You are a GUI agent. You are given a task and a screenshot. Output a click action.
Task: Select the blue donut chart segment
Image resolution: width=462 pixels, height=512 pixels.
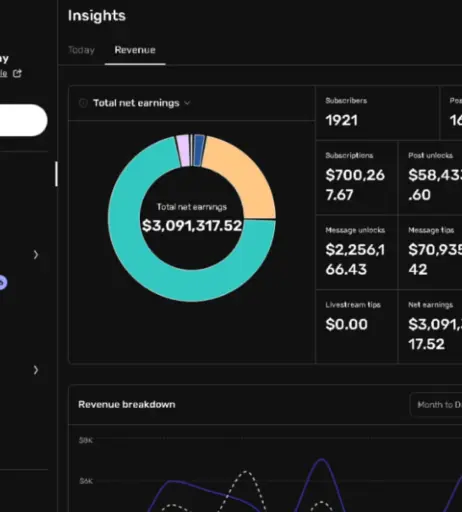pyautogui.click(x=199, y=150)
